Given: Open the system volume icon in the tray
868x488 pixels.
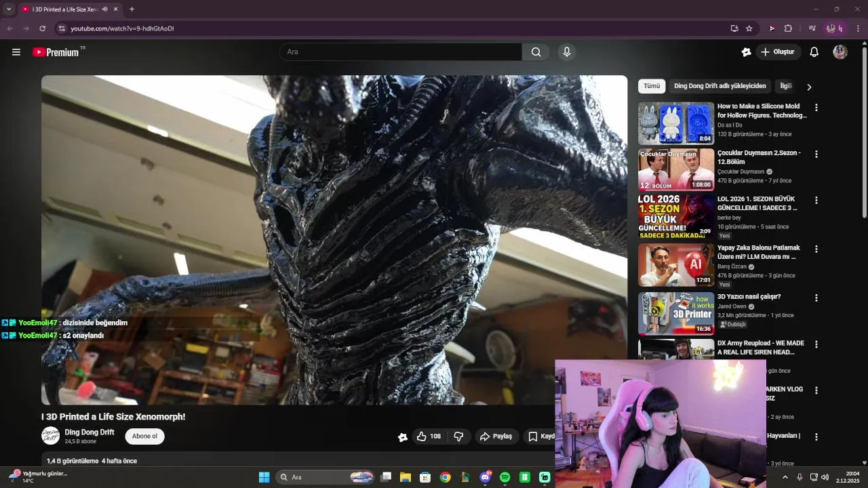Looking at the screenshot, I should (x=825, y=477).
